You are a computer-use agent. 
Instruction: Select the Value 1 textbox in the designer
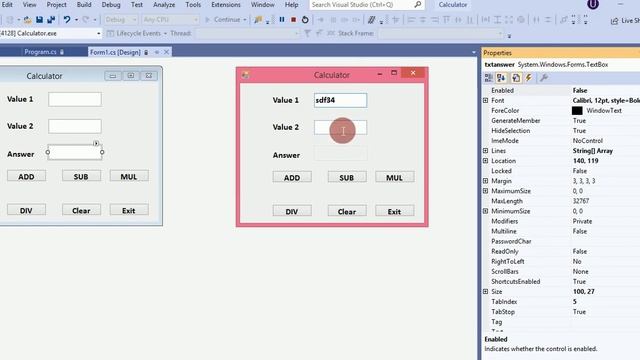pyautogui.click(x=75, y=99)
